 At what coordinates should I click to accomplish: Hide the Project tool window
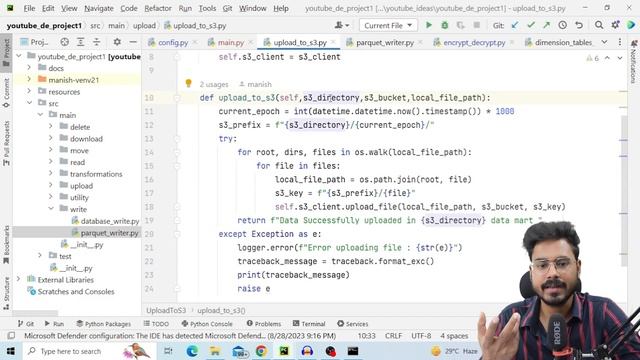[x=133, y=42]
